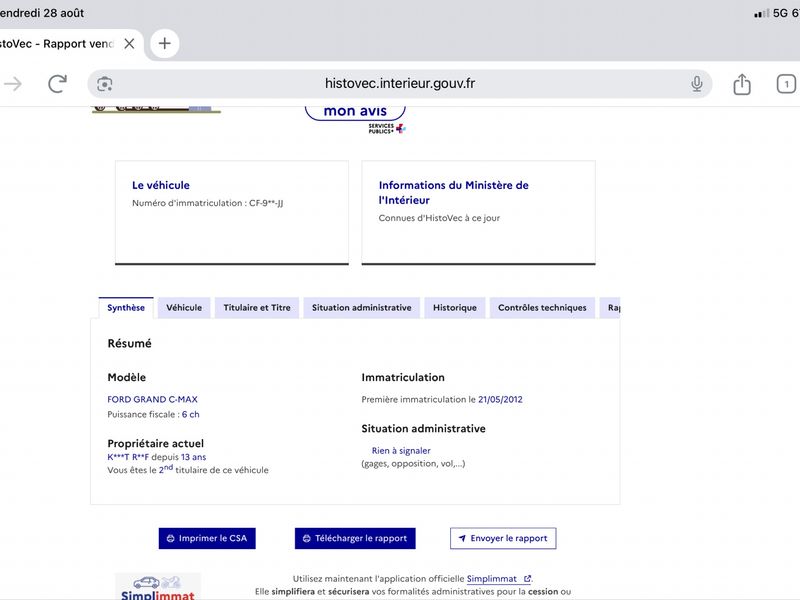800x600 pixels.
Task: Click the registration number CF-9**-JJ text
Action: click(266, 203)
